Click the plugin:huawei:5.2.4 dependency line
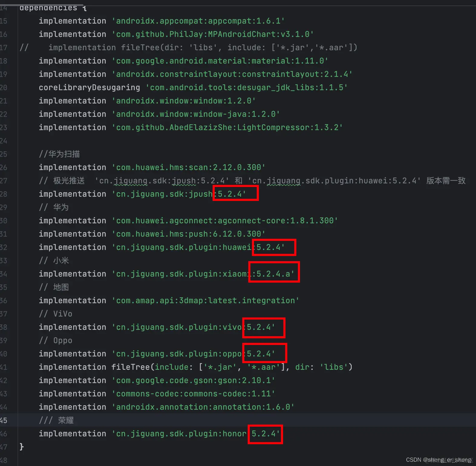Screen dimensions: 476x466 pos(162,247)
